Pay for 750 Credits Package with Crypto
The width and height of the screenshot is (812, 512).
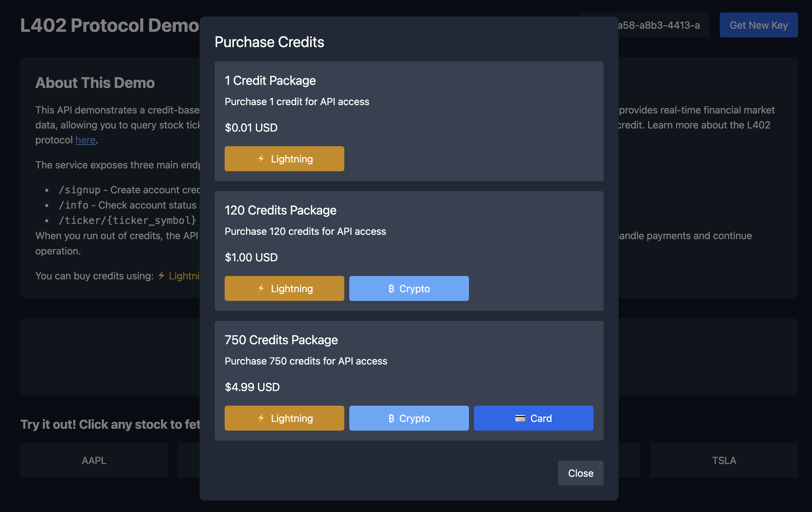point(409,418)
